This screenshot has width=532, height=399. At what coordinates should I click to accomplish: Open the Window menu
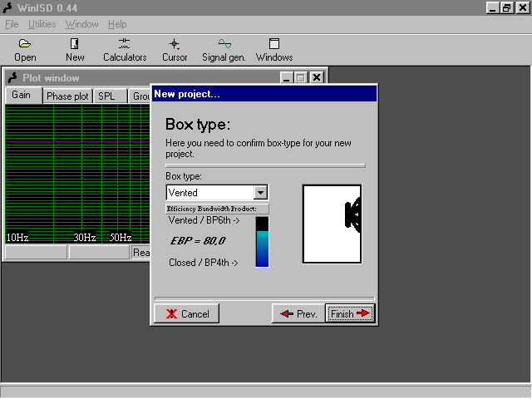[81, 24]
